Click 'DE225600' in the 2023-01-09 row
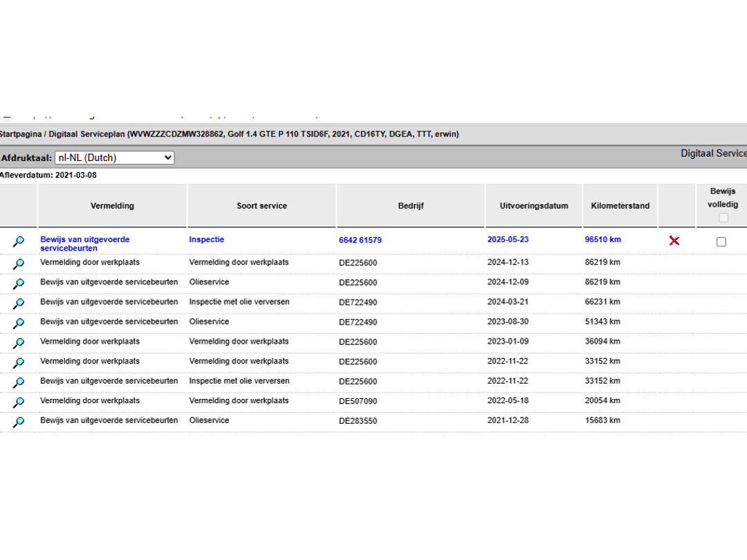Viewport: 747px width, 560px height. tap(358, 342)
